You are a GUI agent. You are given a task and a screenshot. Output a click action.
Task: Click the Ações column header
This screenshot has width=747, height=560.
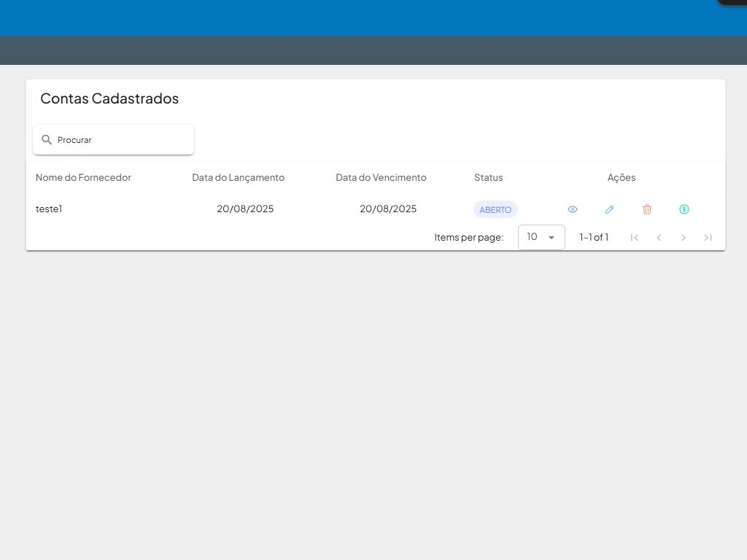622,177
